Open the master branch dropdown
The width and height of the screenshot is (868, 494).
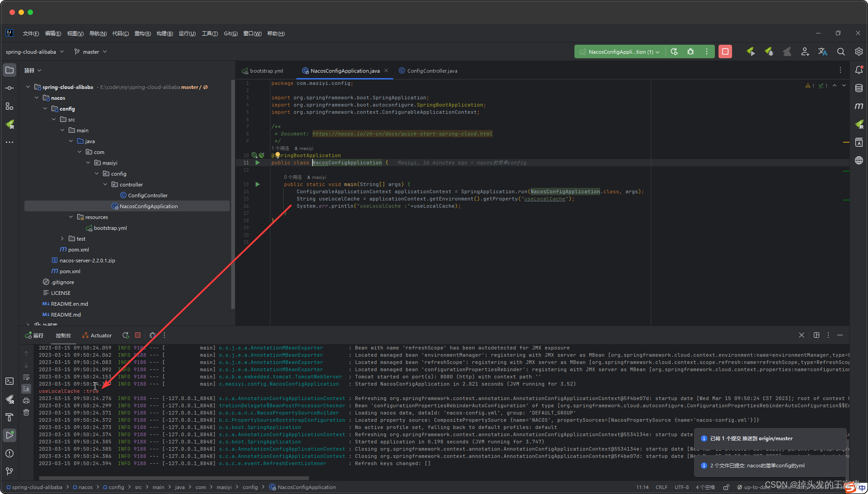[x=91, y=52]
